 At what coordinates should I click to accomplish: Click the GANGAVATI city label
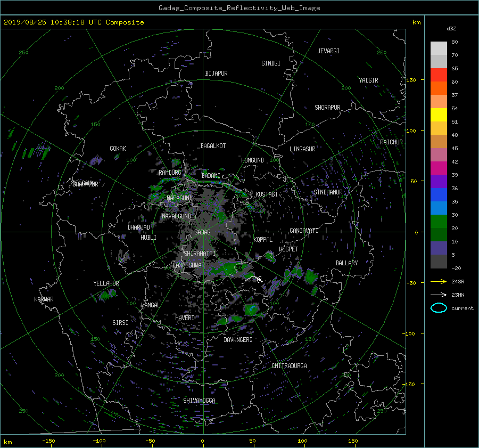click(304, 231)
